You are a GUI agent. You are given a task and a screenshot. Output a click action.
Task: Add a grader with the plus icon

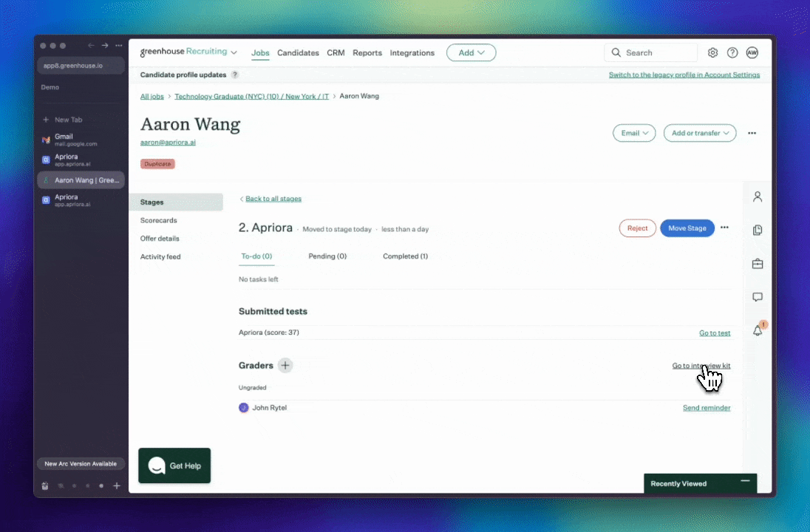(285, 365)
